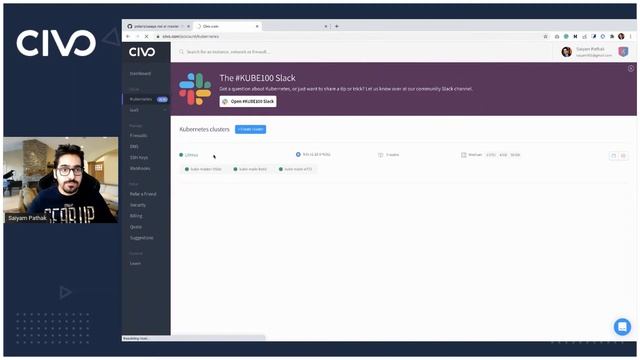Open Security settings in sidebar
Viewport: 640px width, 360px height.
coord(138,205)
